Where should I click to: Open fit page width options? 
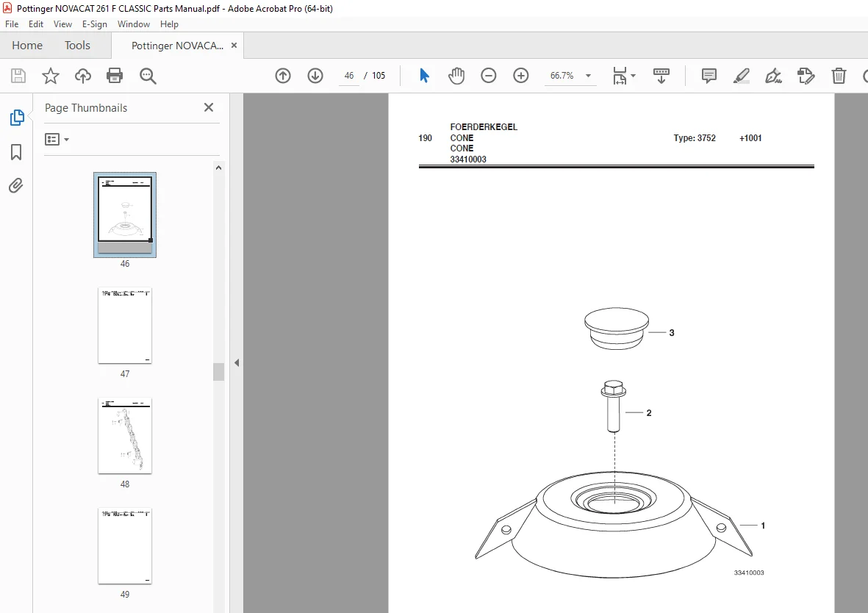click(x=620, y=75)
